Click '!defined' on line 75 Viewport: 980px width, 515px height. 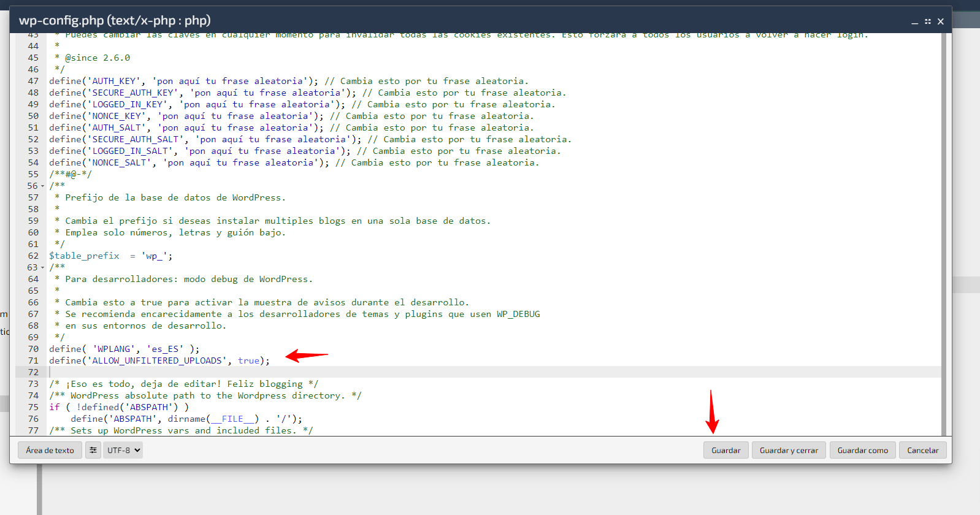[x=98, y=407]
